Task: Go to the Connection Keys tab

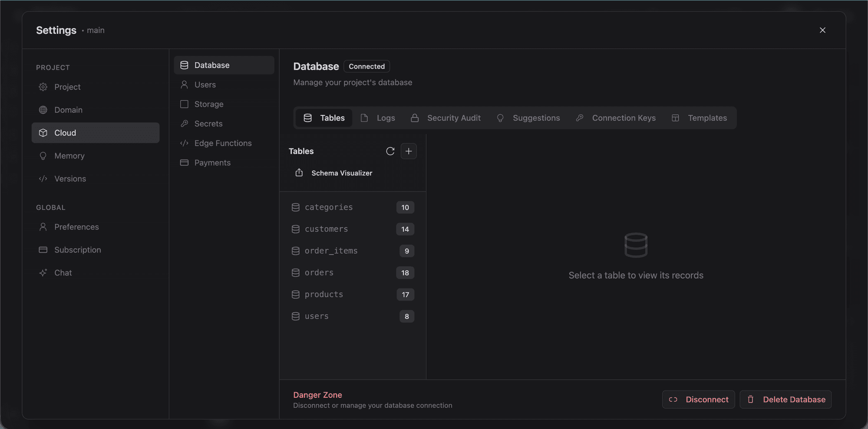Action: (616, 118)
